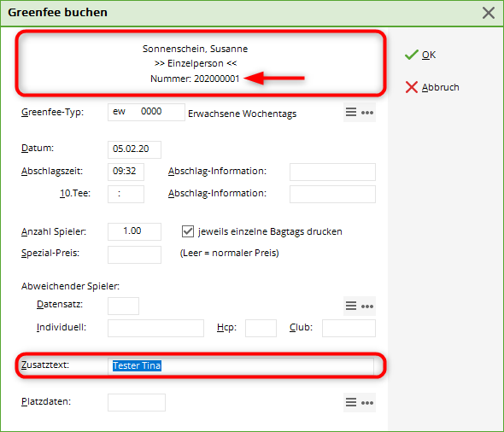Open list icon beside Platzdaten
The image size is (504, 432).
[x=351, y=402]
